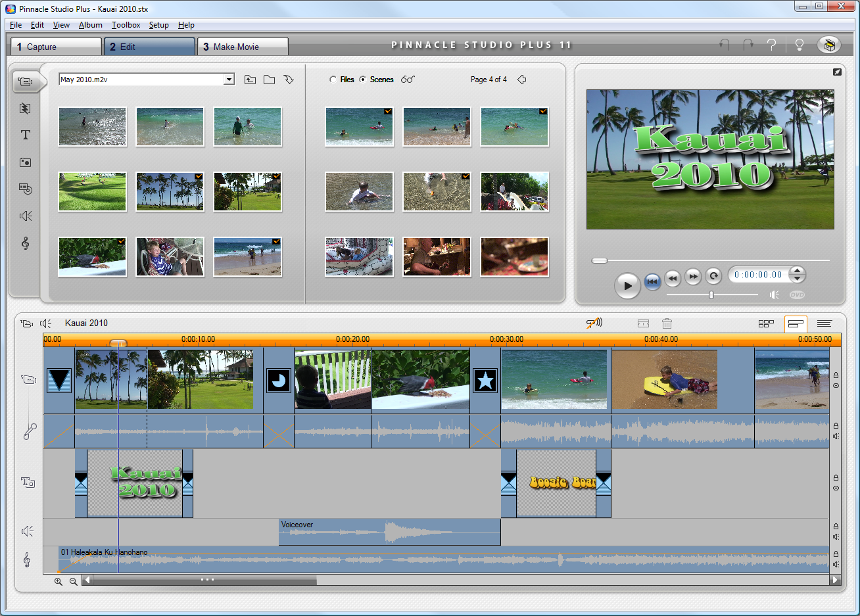The height and width of the screenshot is (616, 860).
Task: Lock the video track
Action: pos(836,375)
